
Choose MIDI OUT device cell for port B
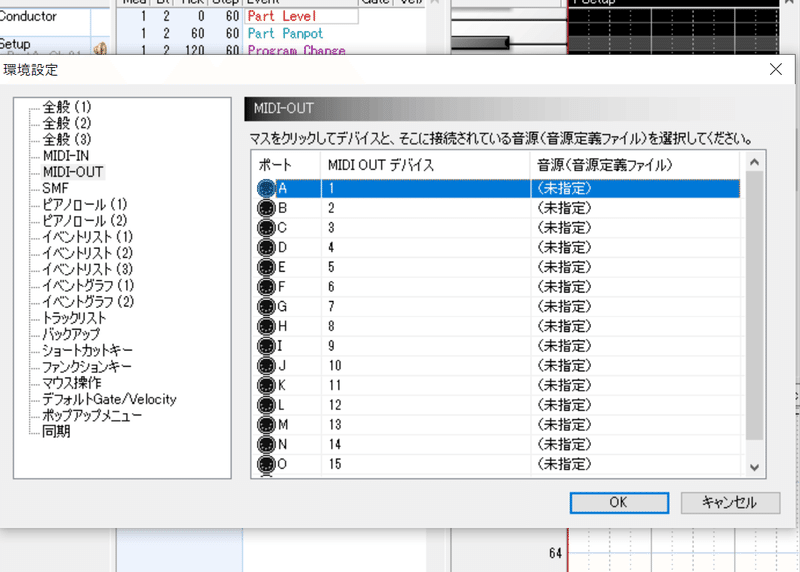(426, 208)
